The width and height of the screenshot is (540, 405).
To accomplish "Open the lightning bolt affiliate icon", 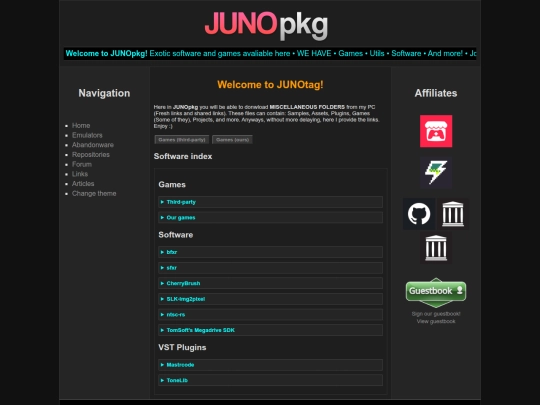I will 436,172.
